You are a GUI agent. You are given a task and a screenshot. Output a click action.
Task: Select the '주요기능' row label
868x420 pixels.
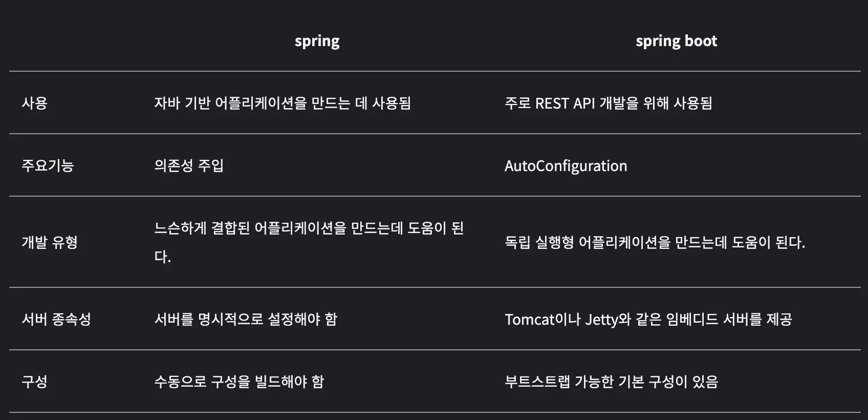[48, 165]
